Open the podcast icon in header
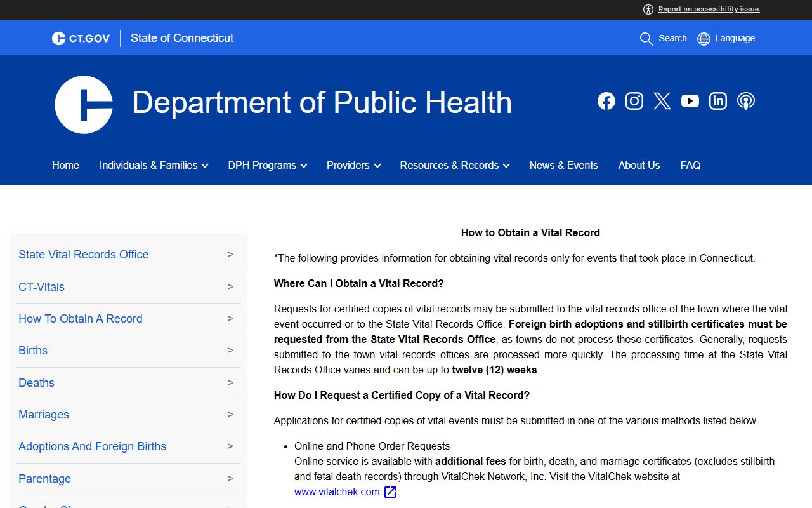 (x=746, y=101)
